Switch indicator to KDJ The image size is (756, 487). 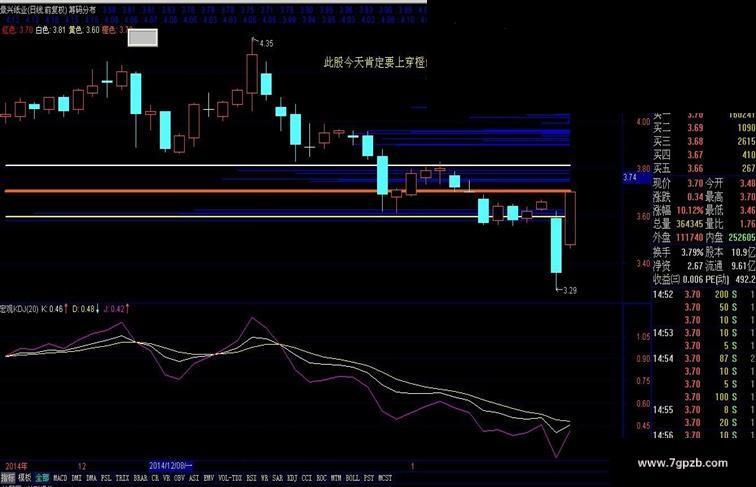pos(292,478)
